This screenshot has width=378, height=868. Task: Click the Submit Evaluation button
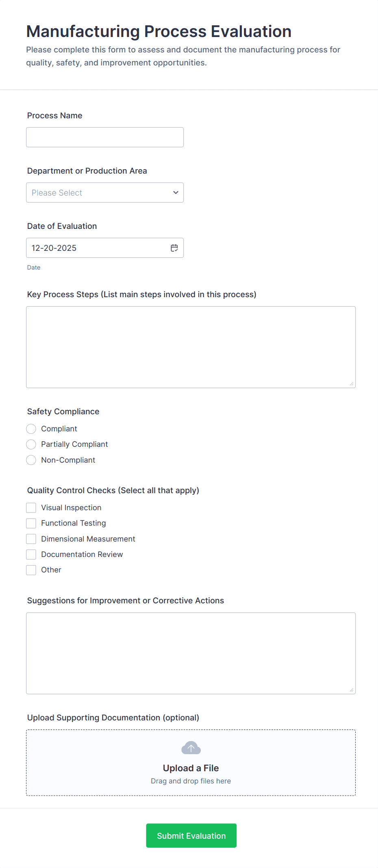tap(191, 835)
